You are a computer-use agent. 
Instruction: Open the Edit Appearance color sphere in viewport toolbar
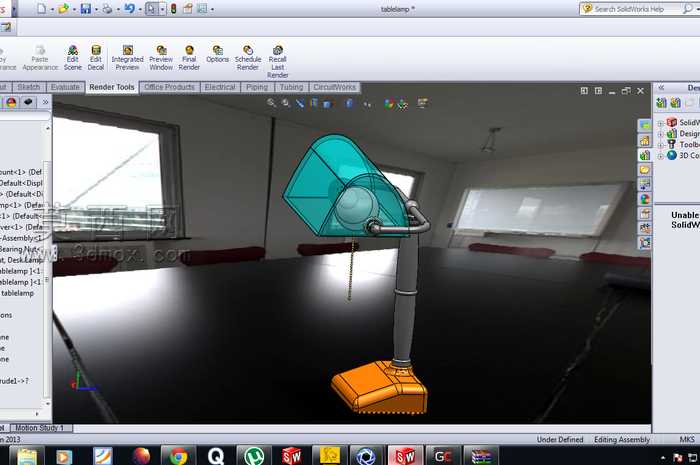click(x=389, y=104)
